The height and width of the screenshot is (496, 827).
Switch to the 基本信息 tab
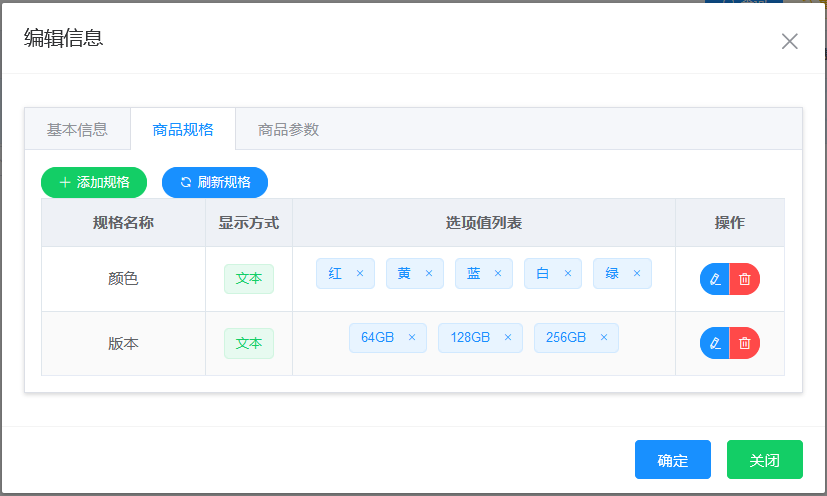point(77,129)
